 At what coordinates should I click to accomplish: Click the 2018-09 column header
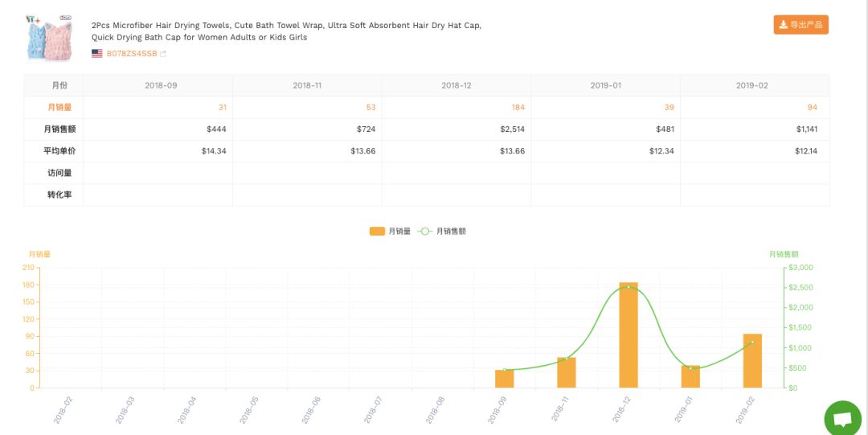161,85
